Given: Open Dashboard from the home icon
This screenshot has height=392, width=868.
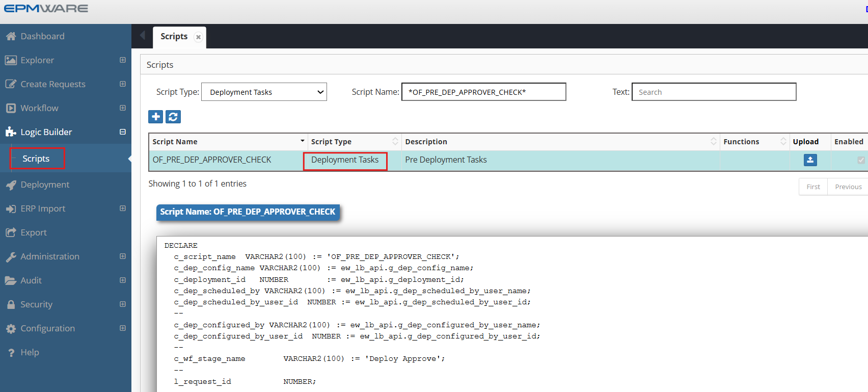Looking at the screenshot, I should [x=11, y=36].
